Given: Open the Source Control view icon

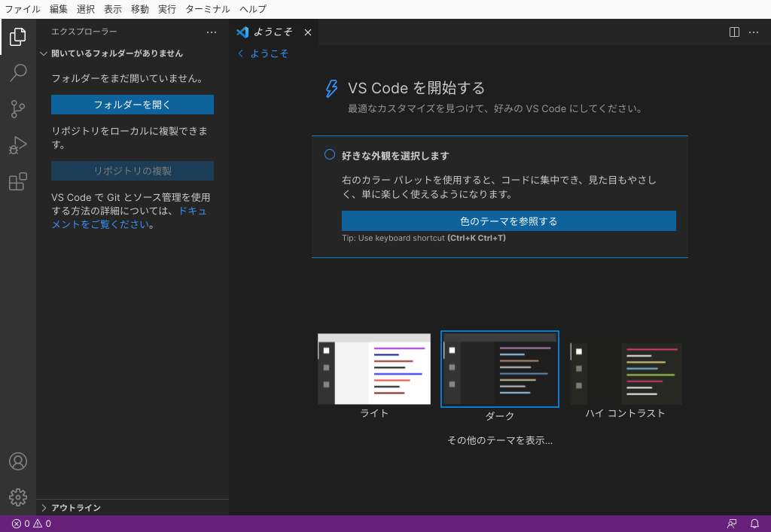Looking at the screenshot, I should (18, 108).
